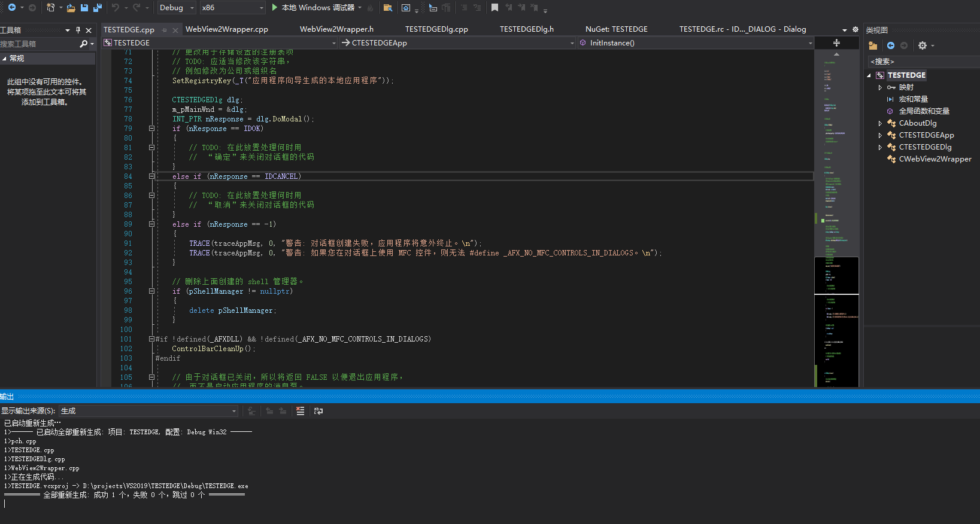Click the New Folder icon in Class View
Screen dimensions: 980x524
[x=873, y=45]
